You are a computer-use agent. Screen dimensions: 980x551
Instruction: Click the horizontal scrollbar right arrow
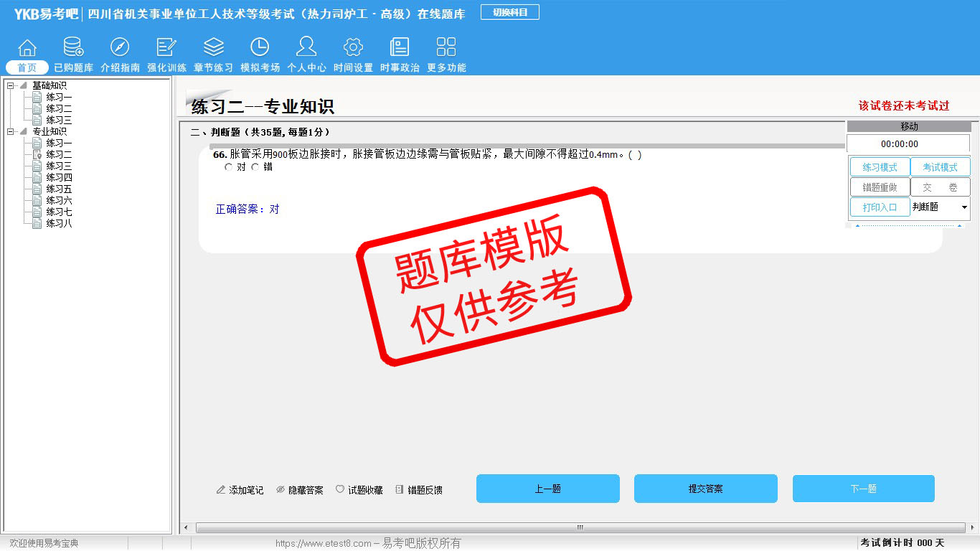[973, 528]
